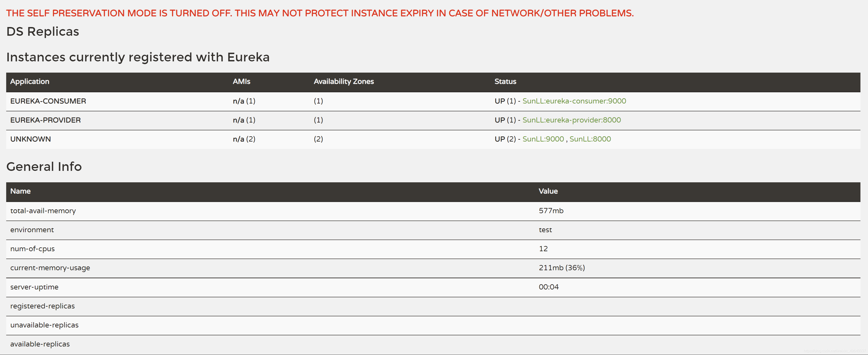Open the SunLL:8000 instance link
The height and width of the screenshot is (355, 868).
click(x=590, y=139)
